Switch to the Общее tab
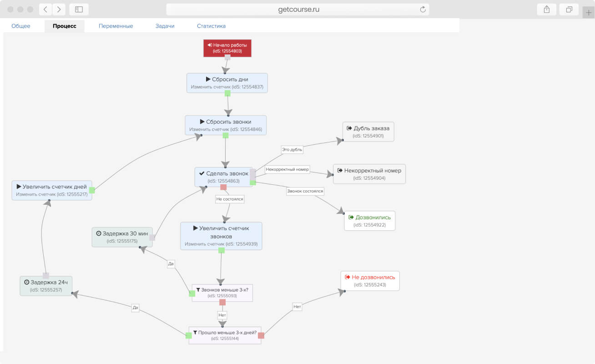The width and height of the screenshot is (595, 364). pos(21,26)
